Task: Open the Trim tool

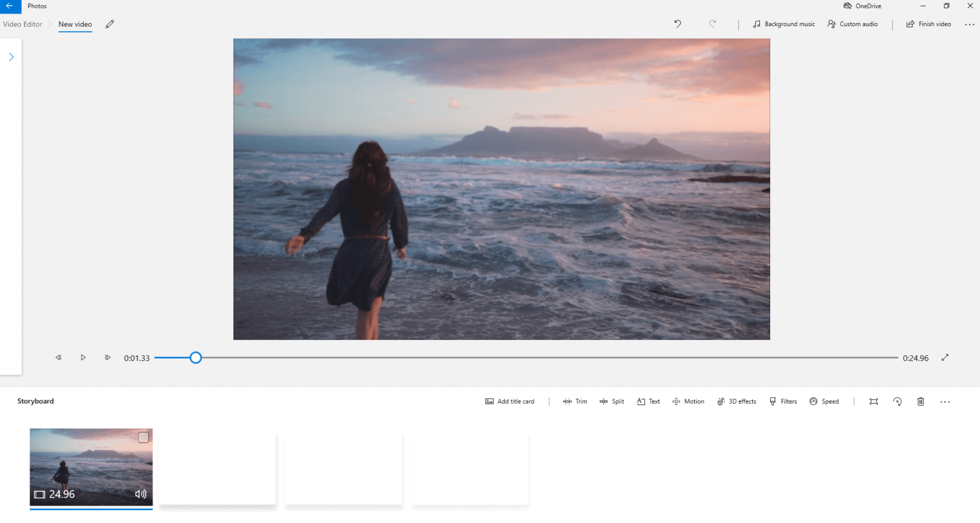Action: [x=575, y=402]
